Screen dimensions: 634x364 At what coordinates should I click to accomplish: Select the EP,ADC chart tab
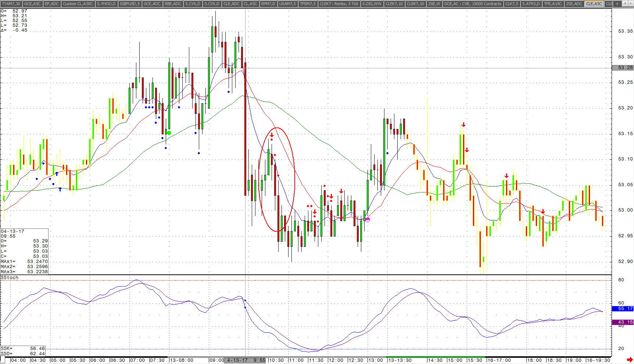point(51,4)
